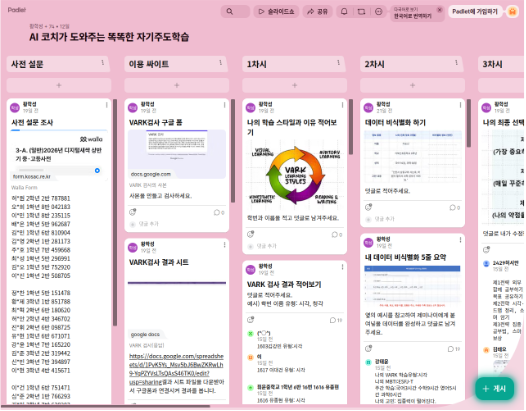Open the Walla form link preview

(x=59, y=156)
